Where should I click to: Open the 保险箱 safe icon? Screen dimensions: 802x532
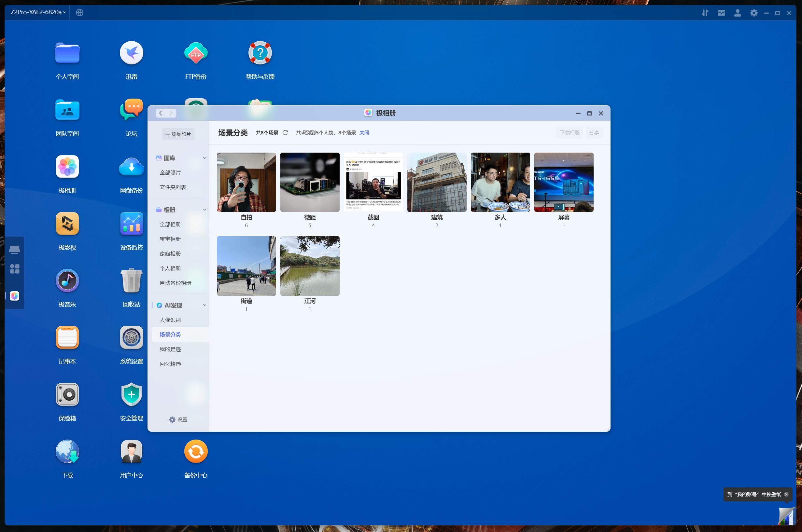(x=67, y=395)
